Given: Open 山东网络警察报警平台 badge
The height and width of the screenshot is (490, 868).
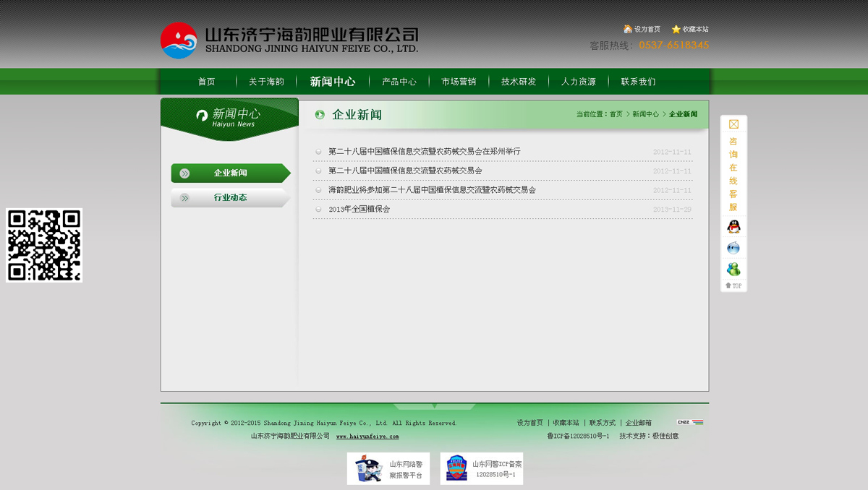Looking at the screenshot, I should click(388, 468).
